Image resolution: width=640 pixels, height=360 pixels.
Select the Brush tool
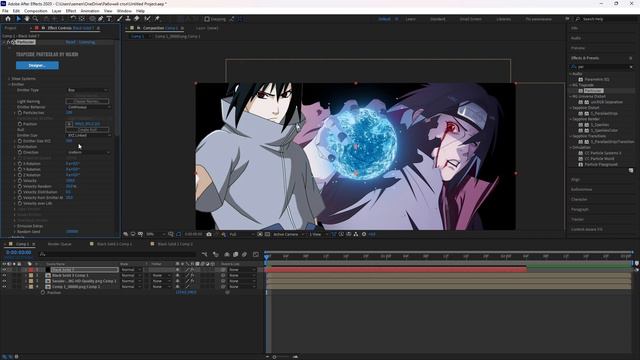point(120,19)
